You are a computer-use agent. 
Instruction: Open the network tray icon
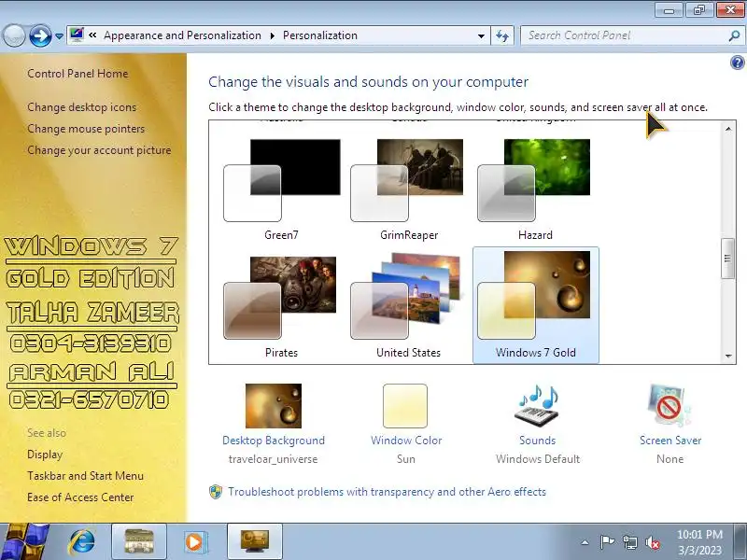coord(629,542)
